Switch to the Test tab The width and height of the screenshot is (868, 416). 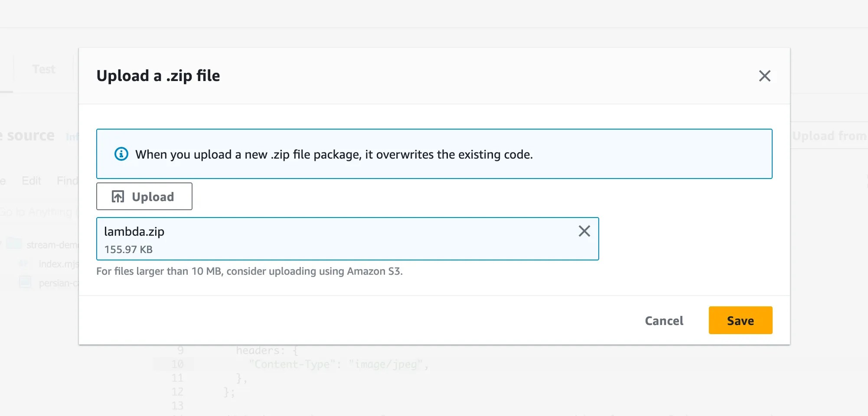(43, 69)
